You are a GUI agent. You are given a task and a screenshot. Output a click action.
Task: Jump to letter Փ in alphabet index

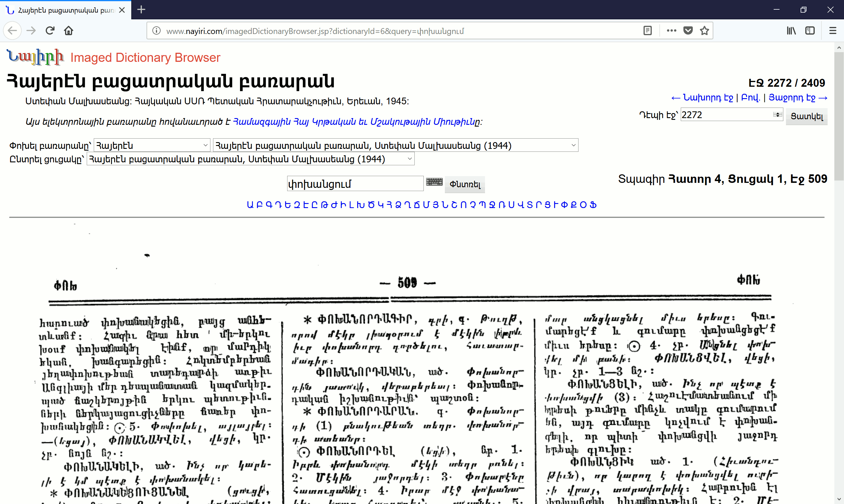[x=564, y=205]
